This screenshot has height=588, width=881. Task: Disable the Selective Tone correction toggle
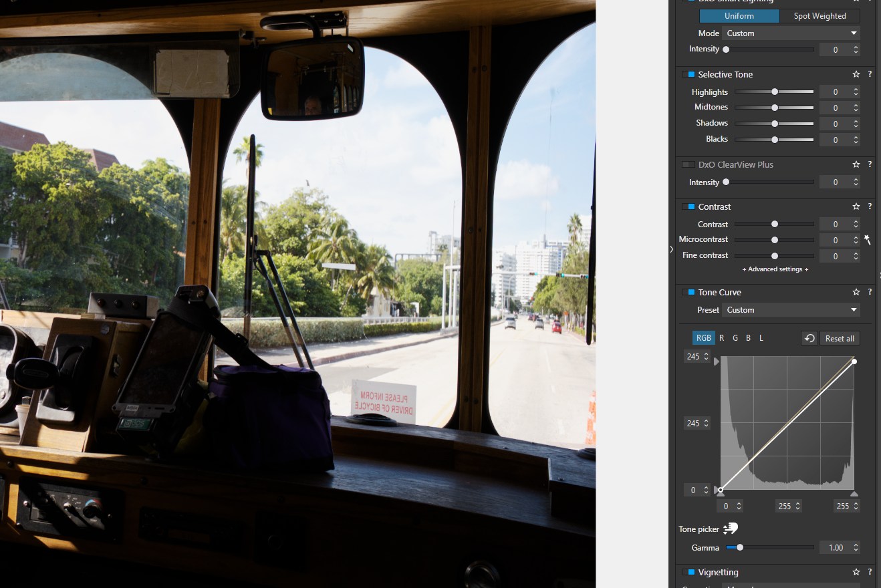click(x=688, y=74)
